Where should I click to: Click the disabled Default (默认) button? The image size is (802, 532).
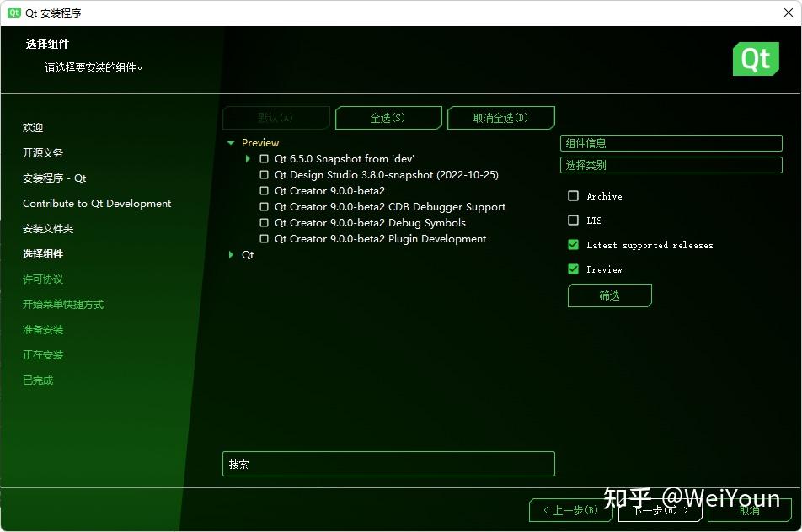275,118
